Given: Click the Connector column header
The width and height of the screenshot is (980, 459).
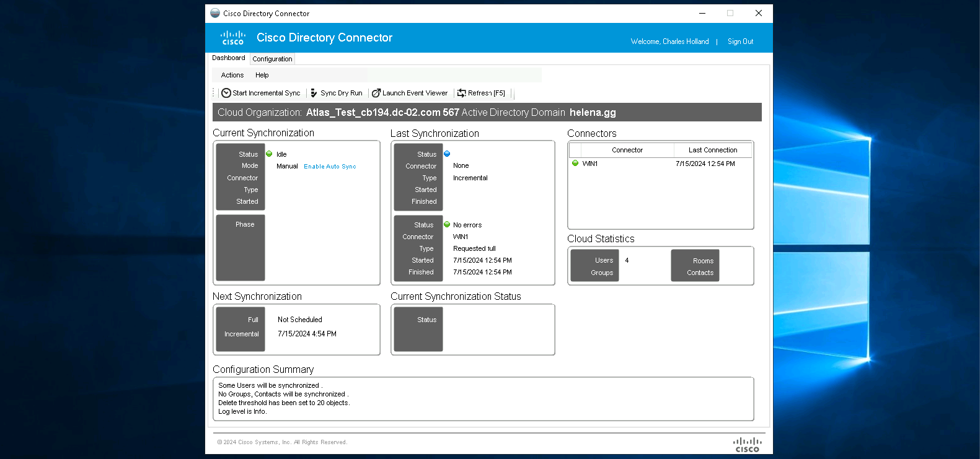Looking at the screenshot, I should tap(627, 150).
